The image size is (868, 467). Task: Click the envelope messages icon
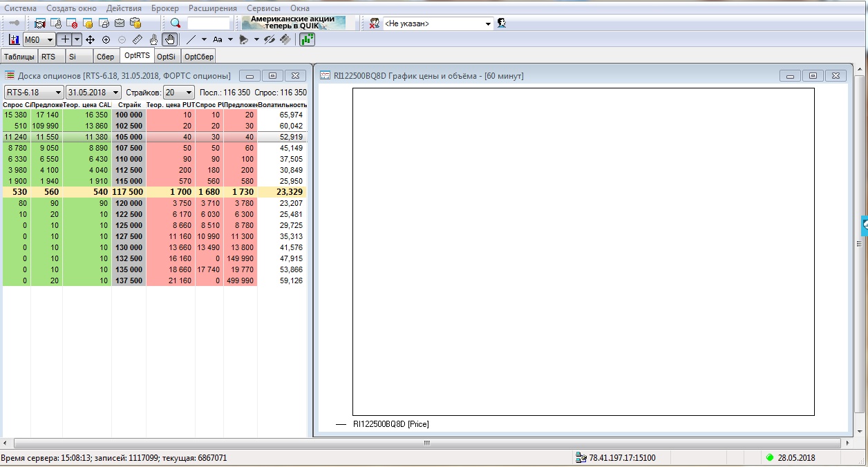pyautogui.click(x=119, y=23)
